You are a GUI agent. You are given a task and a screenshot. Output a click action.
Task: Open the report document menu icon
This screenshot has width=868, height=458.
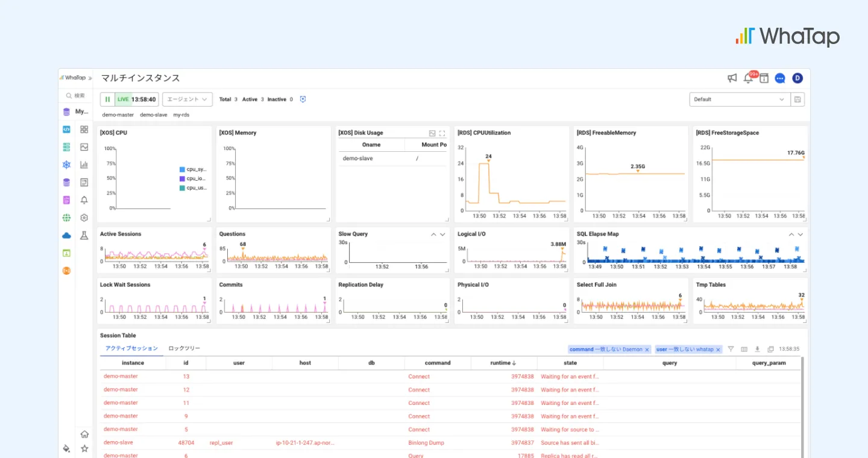(x=84, y=182)
